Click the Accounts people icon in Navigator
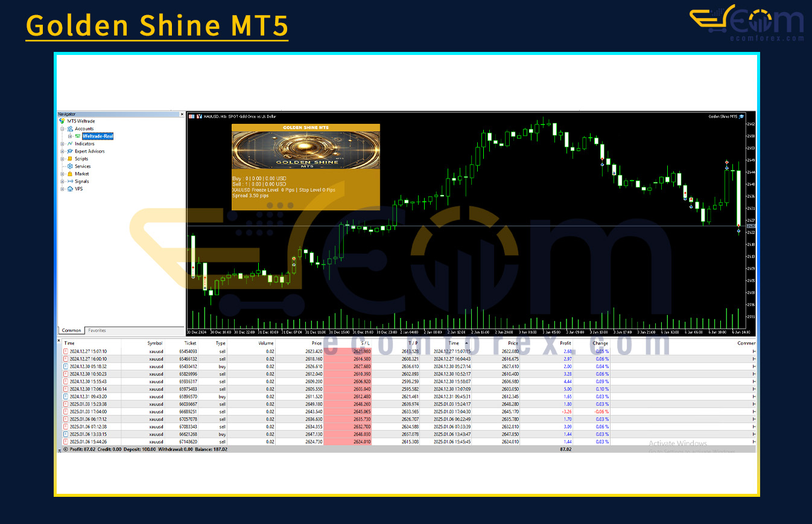Viewport: 812px width, 524px height. [x=71, y=129]
